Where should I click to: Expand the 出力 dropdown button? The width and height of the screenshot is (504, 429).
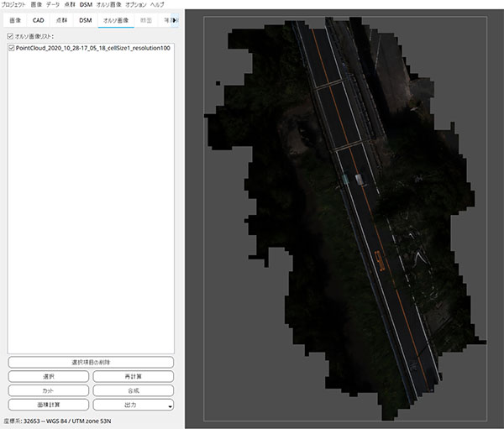(x=133, y=405)
